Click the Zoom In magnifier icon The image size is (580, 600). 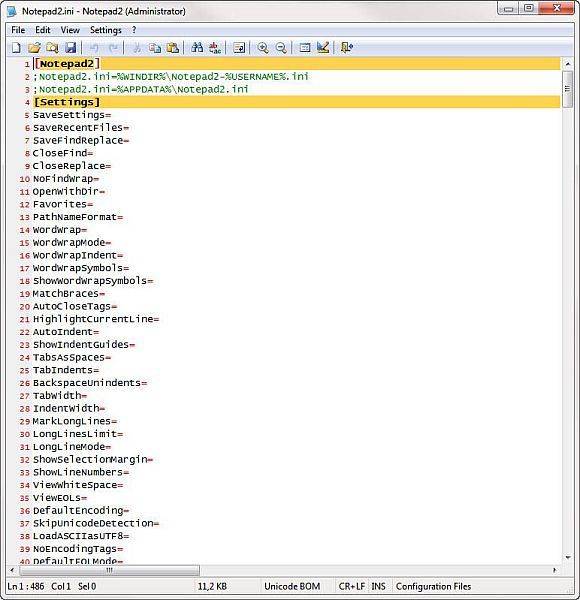tap(262, 48)
